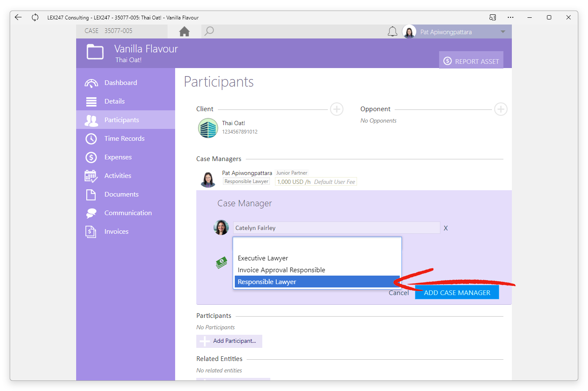Click the CASE 35077-005 tab
The image size is (588, 391).
point(122,31)
